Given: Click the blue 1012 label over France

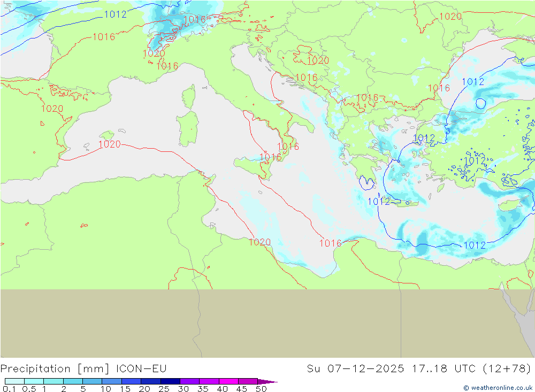Looking at the screenshot, I should [x=116, y=14].
